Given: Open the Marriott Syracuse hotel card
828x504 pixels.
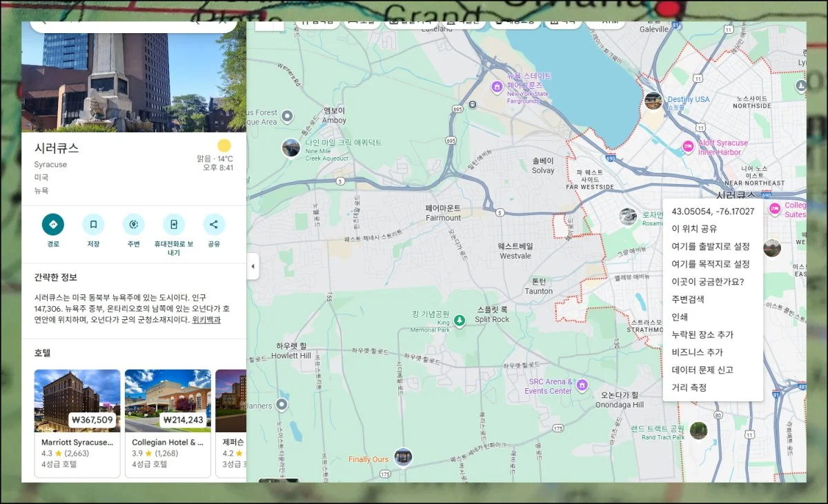Looking at the screenshot, I should point(77,423).
